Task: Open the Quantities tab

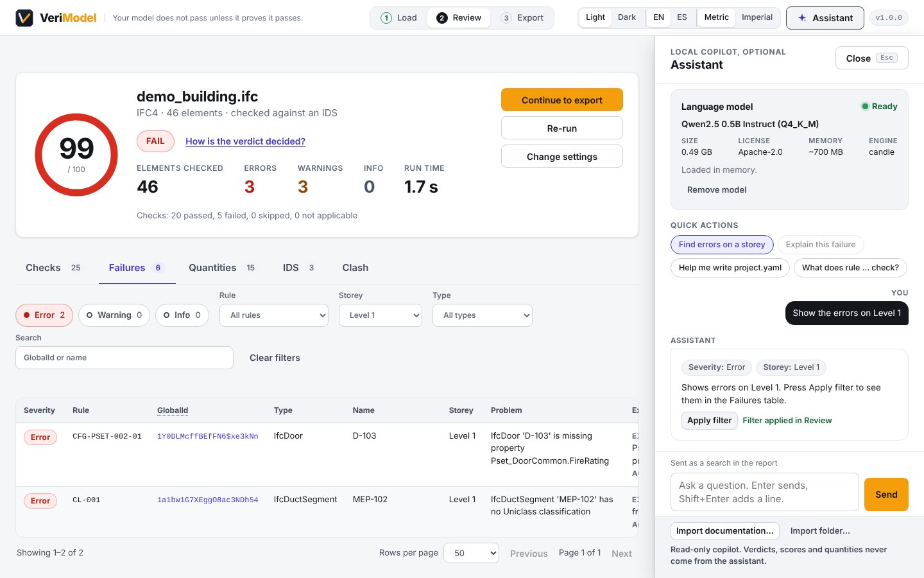Action: coord(222,268)
